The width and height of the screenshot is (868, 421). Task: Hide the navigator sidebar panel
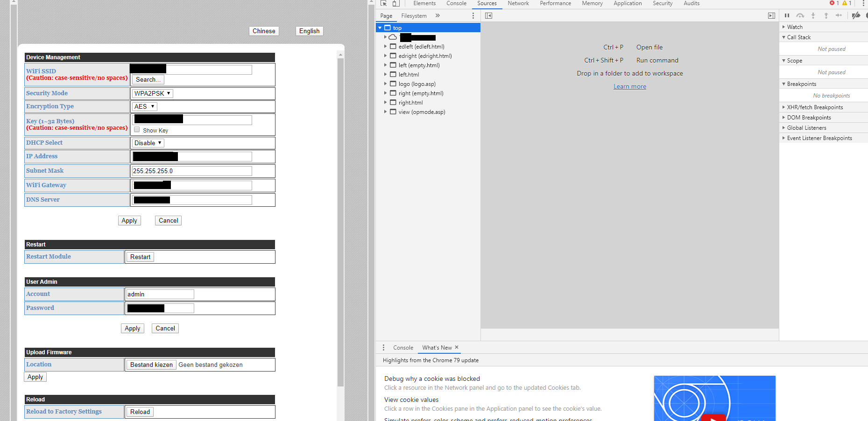488,15
